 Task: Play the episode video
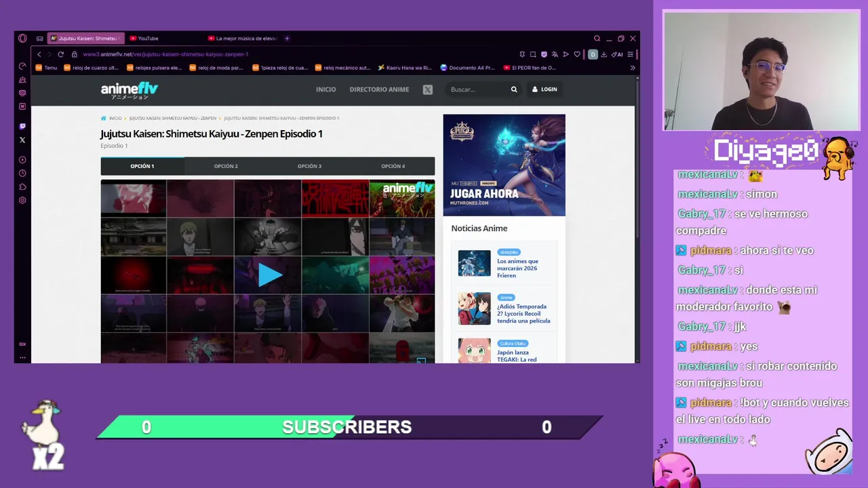click(269, 274)
